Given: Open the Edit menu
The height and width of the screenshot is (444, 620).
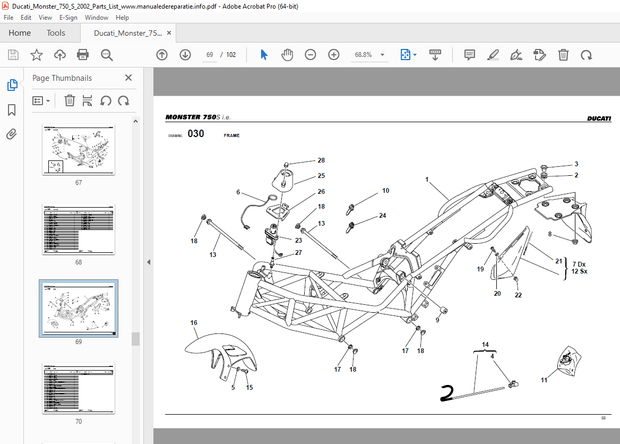Looking at the screenshot, I should (26, 17).
